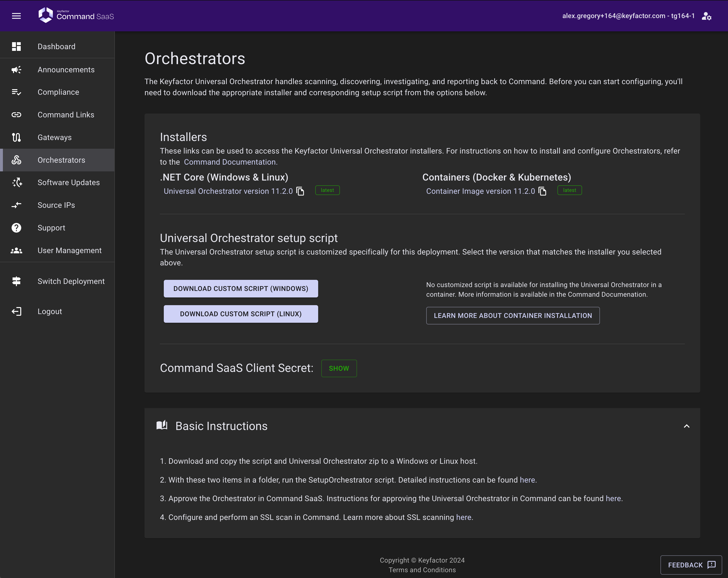The width and height of the screenshot is (728, 578).
Task: Click the Gateways sidebar icon
Action: pyautogui.click(x=16, y=137)
